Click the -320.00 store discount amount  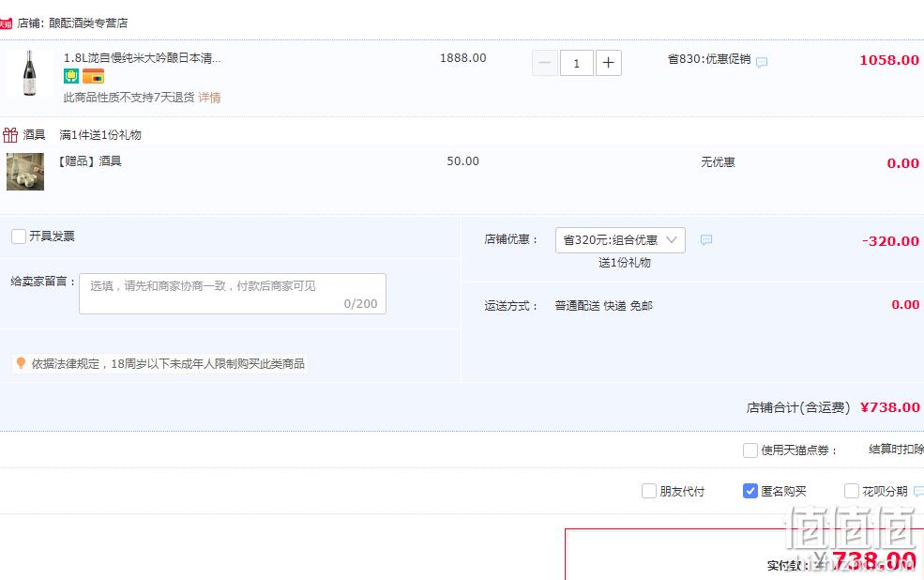890,241
